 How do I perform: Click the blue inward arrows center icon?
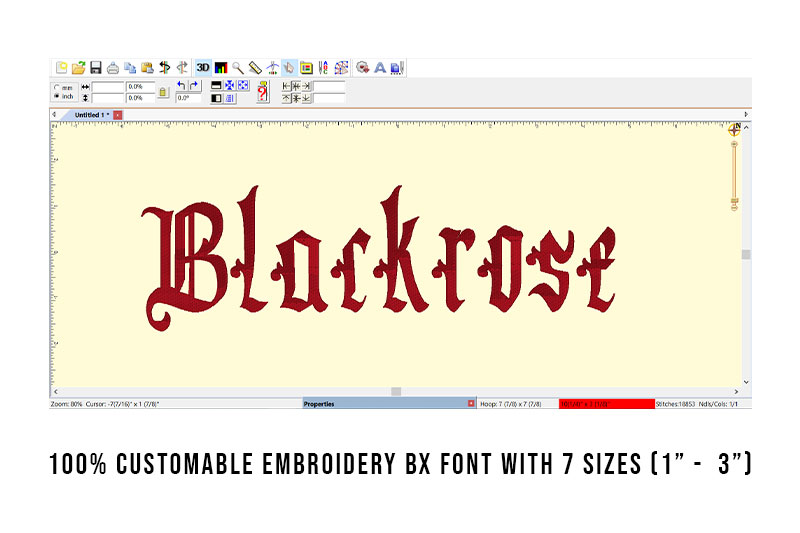(230, 85)
